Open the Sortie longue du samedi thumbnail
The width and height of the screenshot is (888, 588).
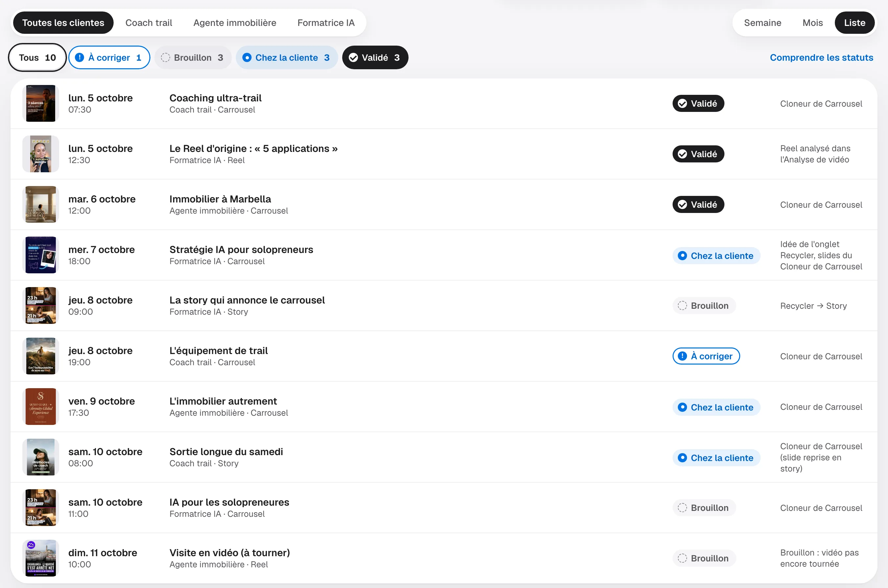[x=40, y=457]
